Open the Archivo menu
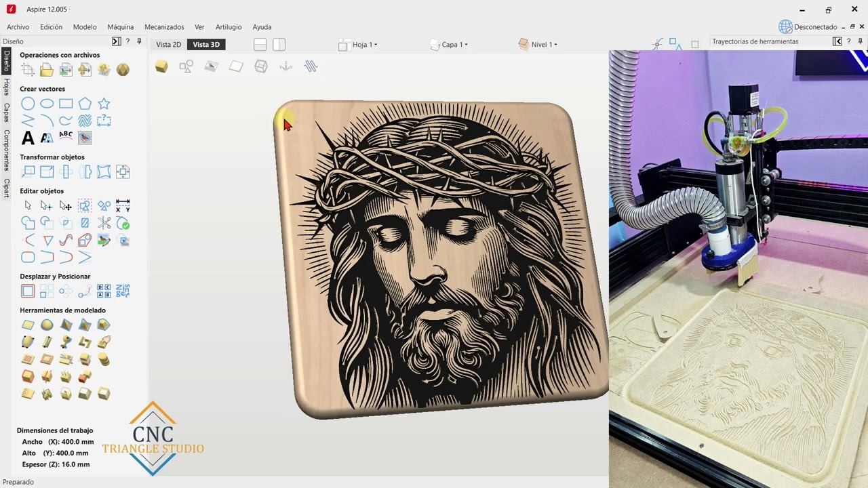Viewport: 868px width, 488px height. coord(18,27)
